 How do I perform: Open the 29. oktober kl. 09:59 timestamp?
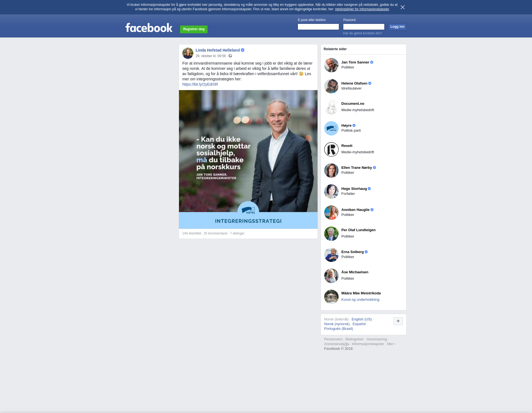click(211, 56)
